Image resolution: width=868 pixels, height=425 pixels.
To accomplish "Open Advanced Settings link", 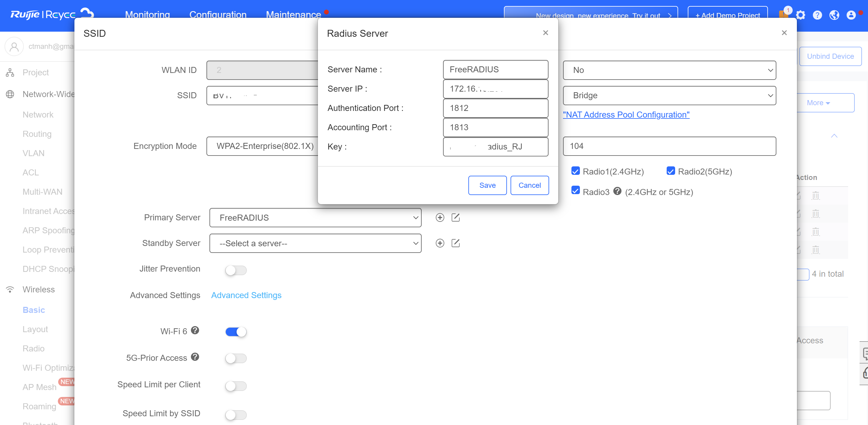I will (x=246, y=295).
